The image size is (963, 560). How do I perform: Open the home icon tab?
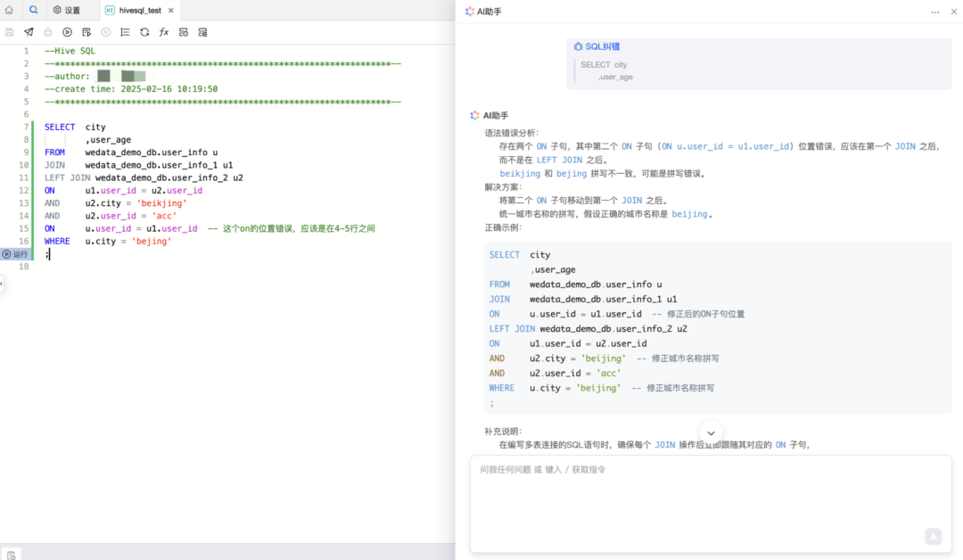coord(9,10)
